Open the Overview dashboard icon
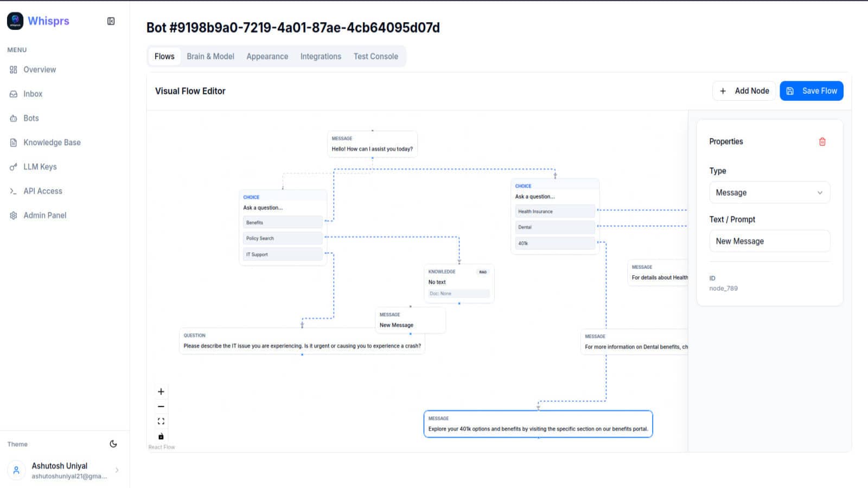Viewport: 868px width, 488px height. pyautogui.click(x=13, y=69)
